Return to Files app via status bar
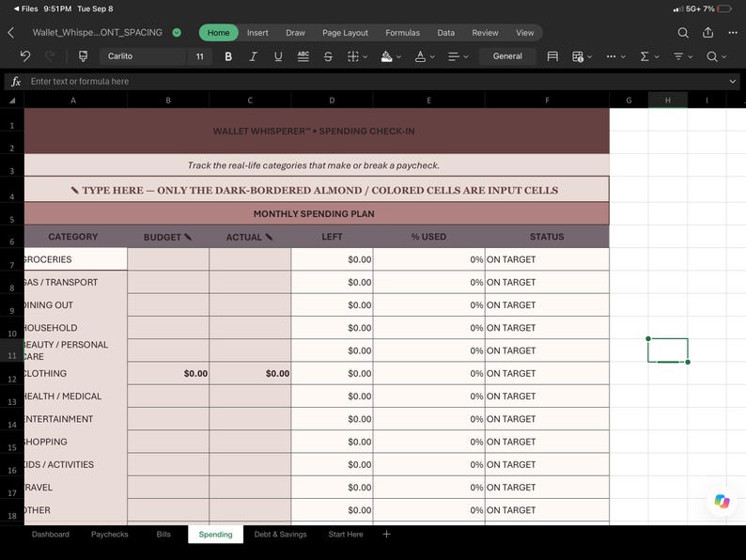746x560 pixels. [x=25, y=8]
